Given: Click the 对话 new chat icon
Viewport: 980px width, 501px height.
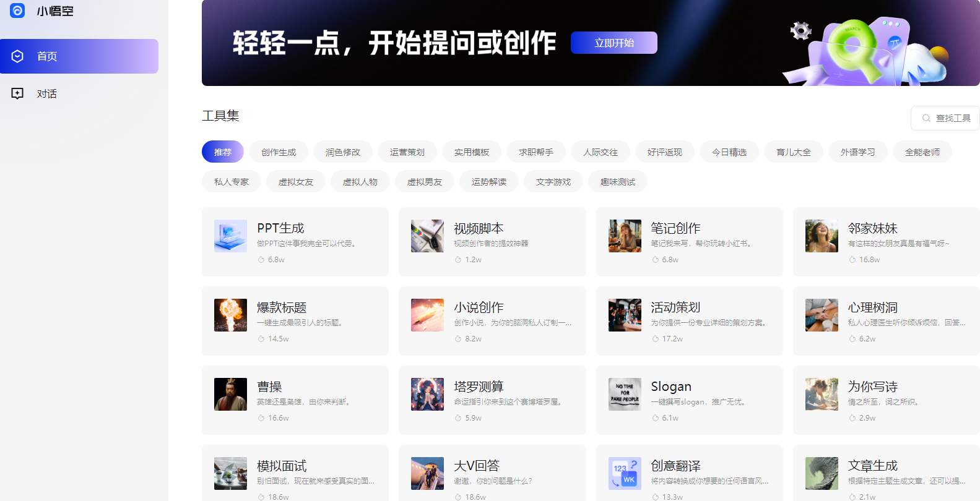Looking at the screenshot, I should pyautogui.click(x=17, y=93).
